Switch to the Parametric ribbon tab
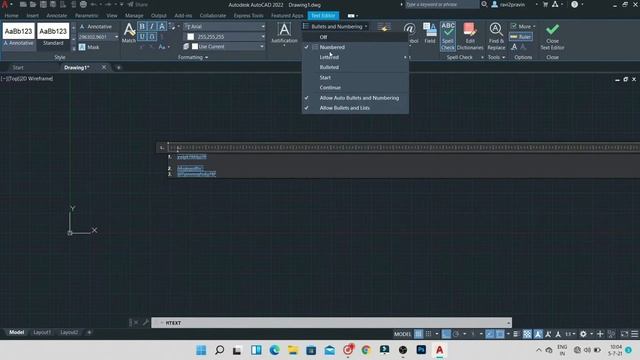Viewport: 640px width, 360px height. point(87,16)
